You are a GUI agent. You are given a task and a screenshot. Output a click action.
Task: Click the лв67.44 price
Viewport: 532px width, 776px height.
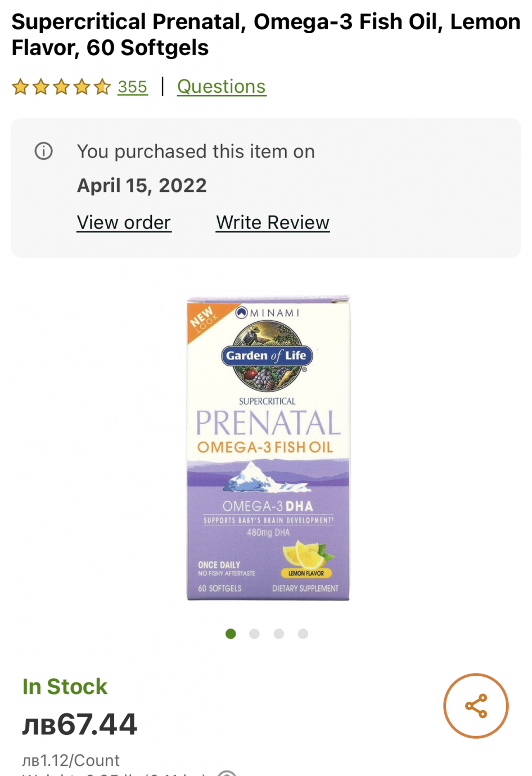79,724
